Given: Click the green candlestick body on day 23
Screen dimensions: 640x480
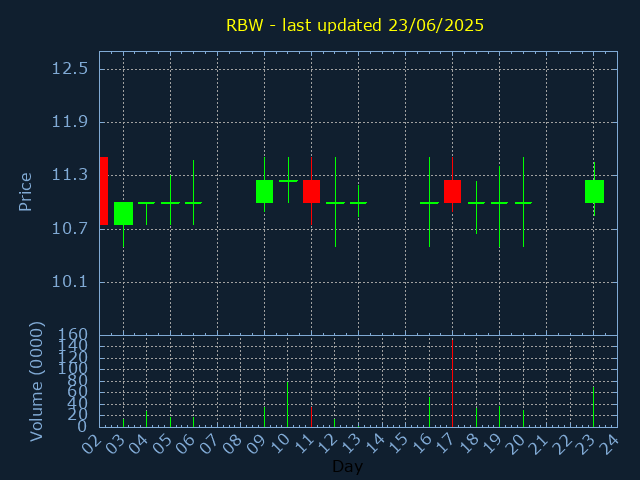Looking at the screenshot, I should (594, 191).
